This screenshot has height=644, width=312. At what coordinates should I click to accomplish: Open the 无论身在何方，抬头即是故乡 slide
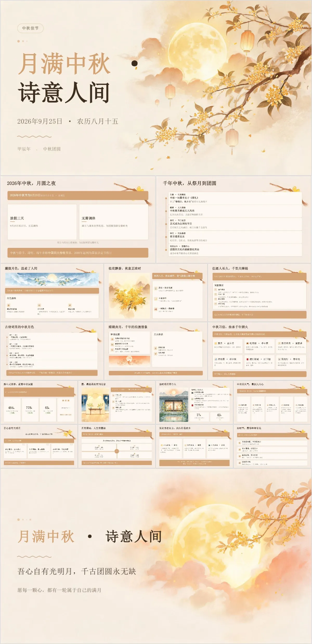(x=194, y=446)
